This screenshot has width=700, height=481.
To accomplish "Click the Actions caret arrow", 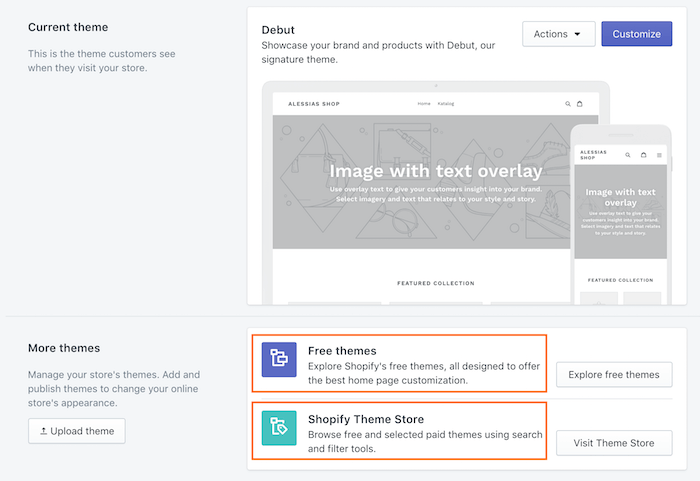I will pyautogui.click(x=577, y=34).
